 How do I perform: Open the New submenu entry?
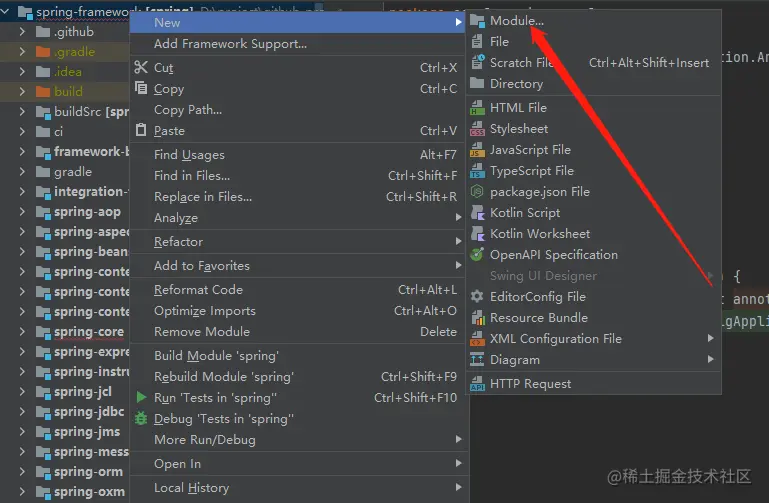[298, 23]
